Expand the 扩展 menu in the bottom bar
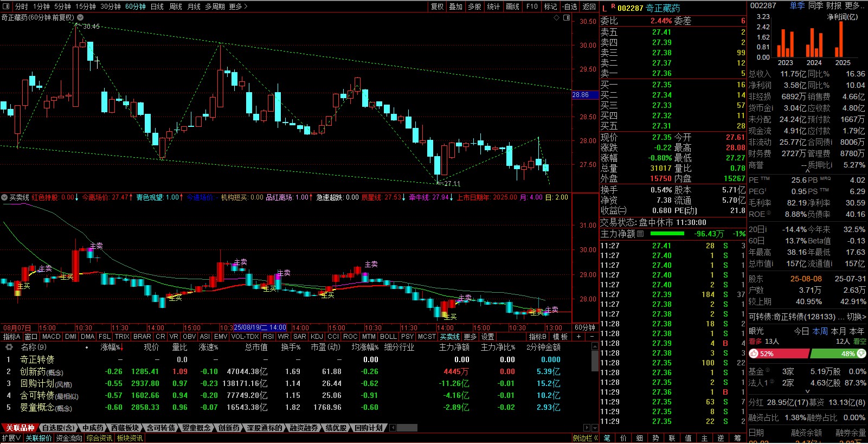 click(x=11, y=438)
